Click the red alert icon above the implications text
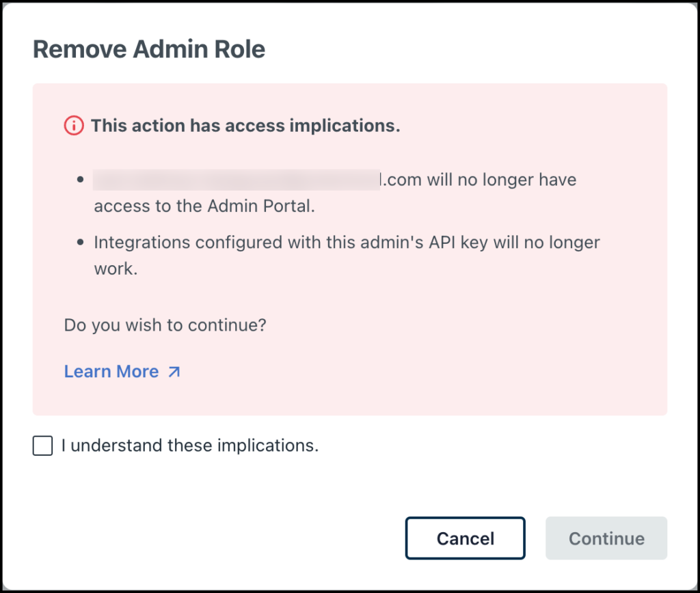Screen dimensions: 700x593 (73, 125)
